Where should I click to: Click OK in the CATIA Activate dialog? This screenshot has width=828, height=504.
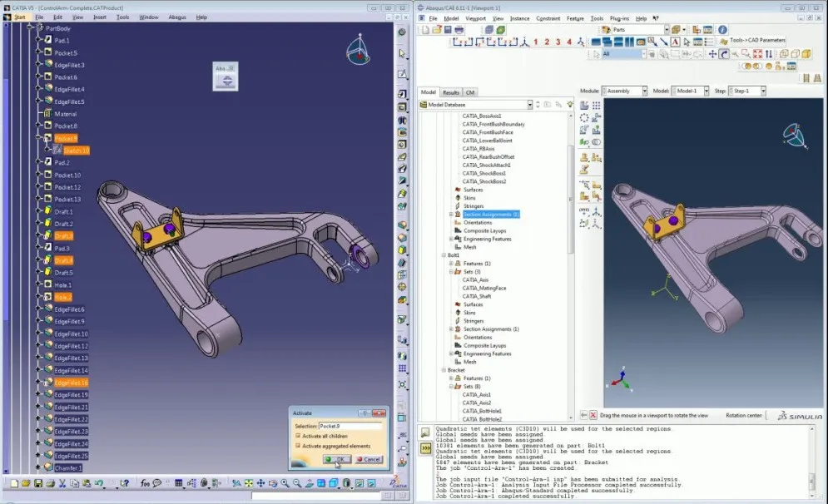(337, 459)
